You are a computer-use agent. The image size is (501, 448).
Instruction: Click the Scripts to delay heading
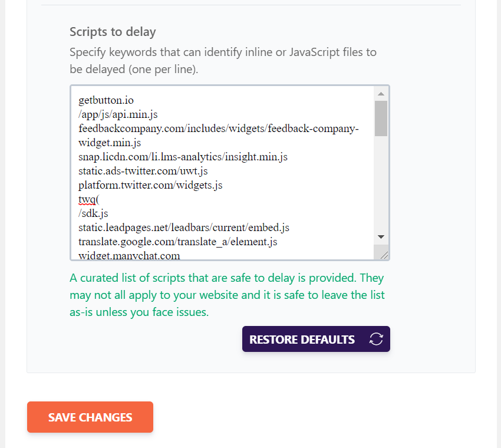tap(113, 32)
